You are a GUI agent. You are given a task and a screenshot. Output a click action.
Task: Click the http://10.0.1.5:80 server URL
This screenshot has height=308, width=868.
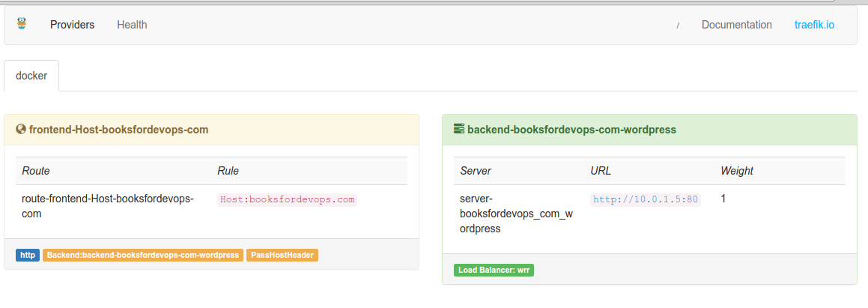[x=645, y=199]
